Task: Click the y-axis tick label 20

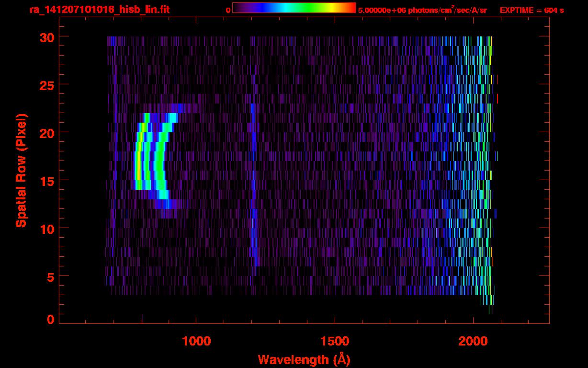Action: [x=47, y=133]
